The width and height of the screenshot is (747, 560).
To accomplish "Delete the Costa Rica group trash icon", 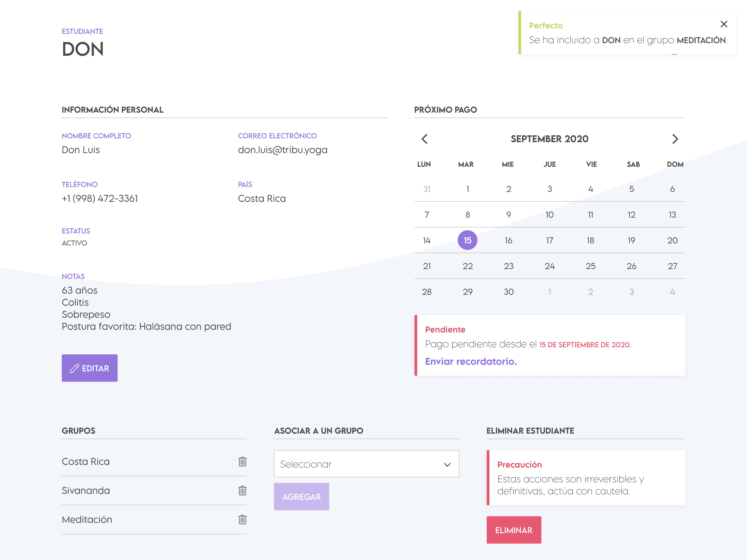I will [242, 461].
